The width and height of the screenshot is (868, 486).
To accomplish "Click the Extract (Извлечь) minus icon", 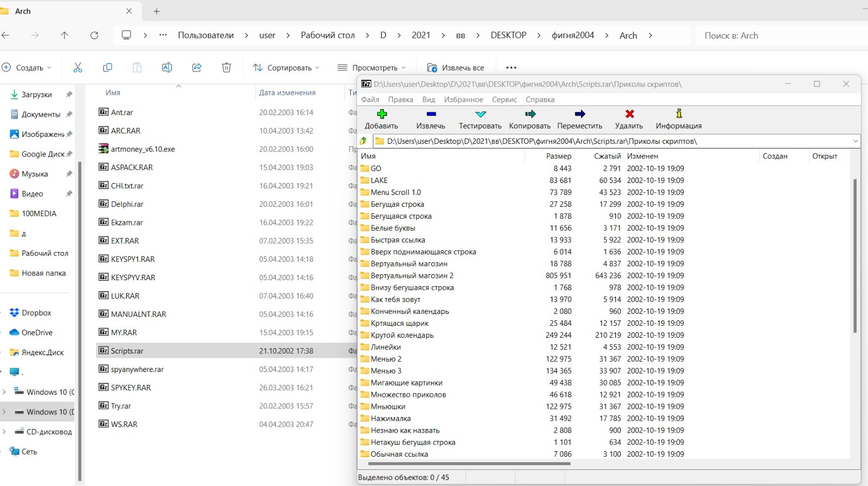I will point(431,114).
